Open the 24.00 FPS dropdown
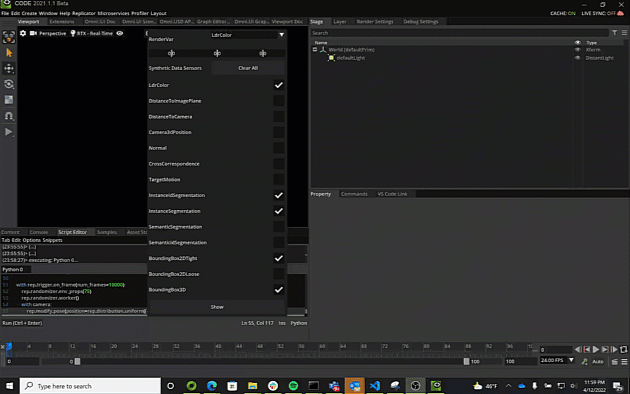Viewport: 630px width, 394px height. tap(557, 360)
